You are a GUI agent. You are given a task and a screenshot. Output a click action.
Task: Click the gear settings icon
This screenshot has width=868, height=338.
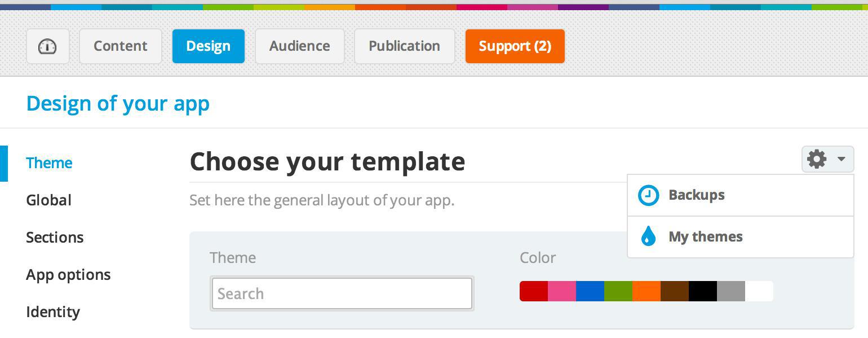[x=817, y=159]
